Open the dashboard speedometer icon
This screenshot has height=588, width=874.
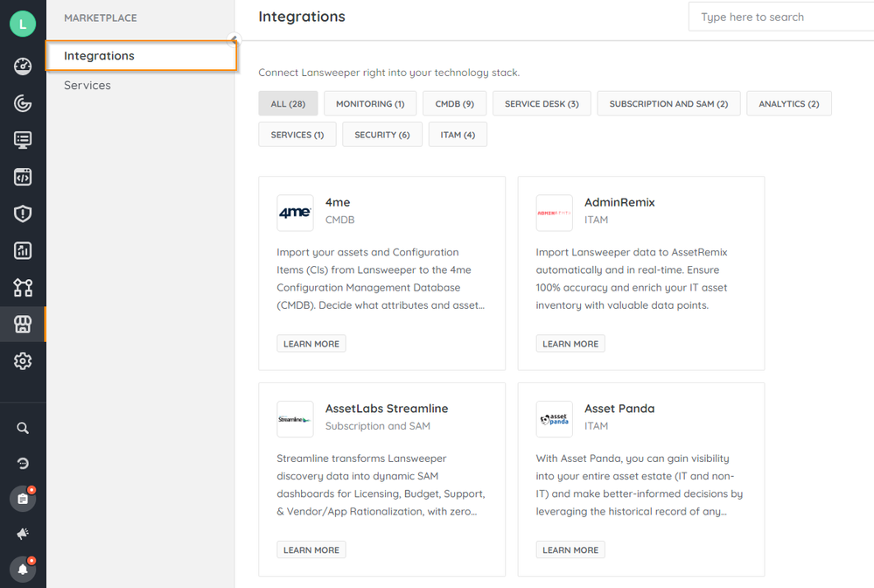[23, 66]
